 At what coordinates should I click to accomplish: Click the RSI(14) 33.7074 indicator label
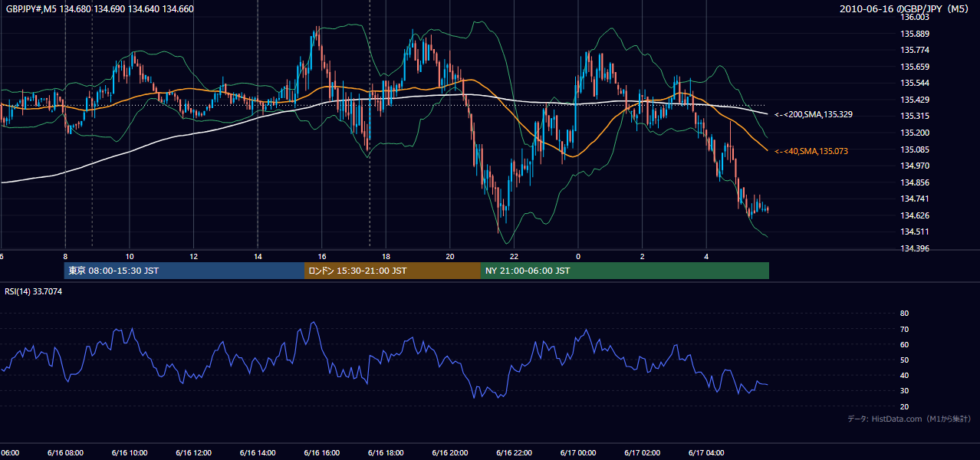click(34, 291)
